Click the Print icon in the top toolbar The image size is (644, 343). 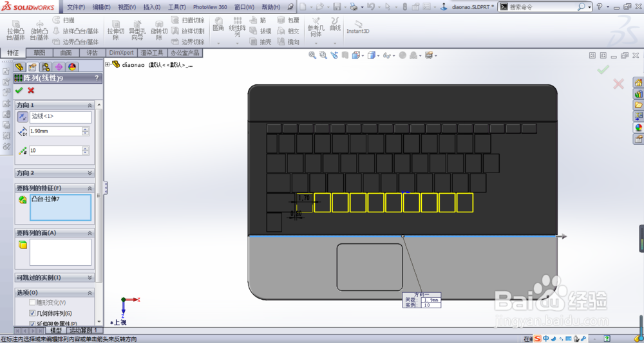[354, 6]
